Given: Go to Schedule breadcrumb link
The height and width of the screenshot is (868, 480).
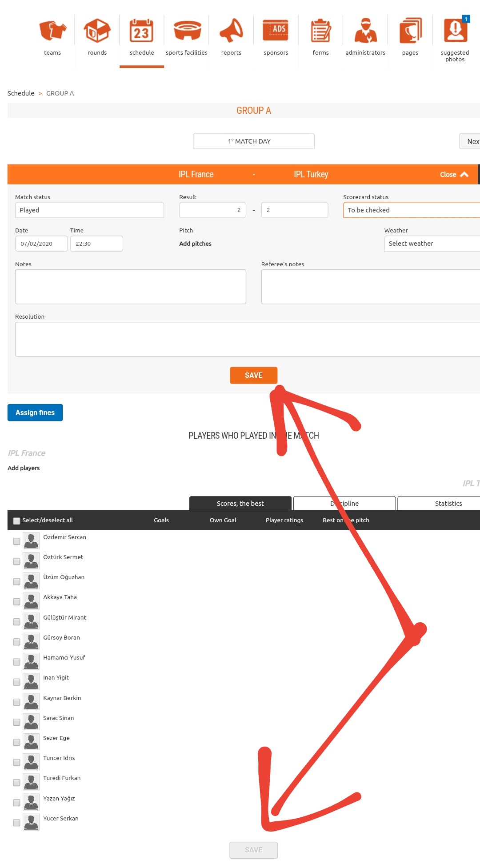Looking at the screenshot, I should [21, 93].
